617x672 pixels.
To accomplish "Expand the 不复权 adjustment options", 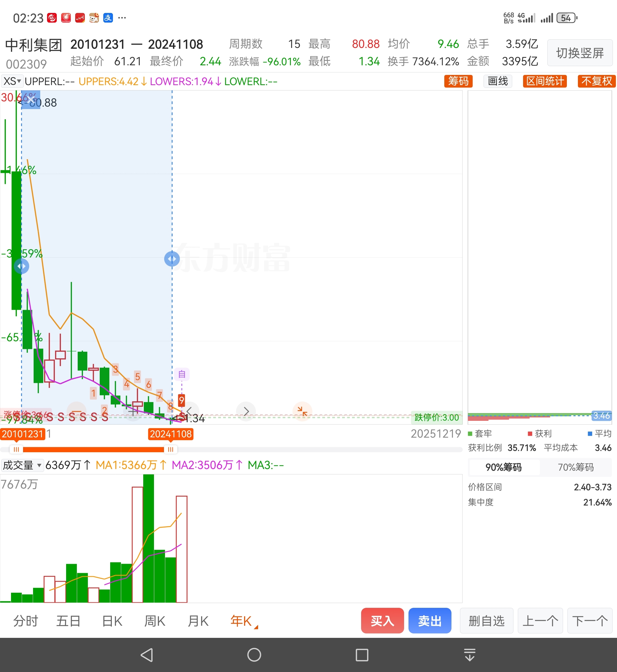I will point(596,81).
